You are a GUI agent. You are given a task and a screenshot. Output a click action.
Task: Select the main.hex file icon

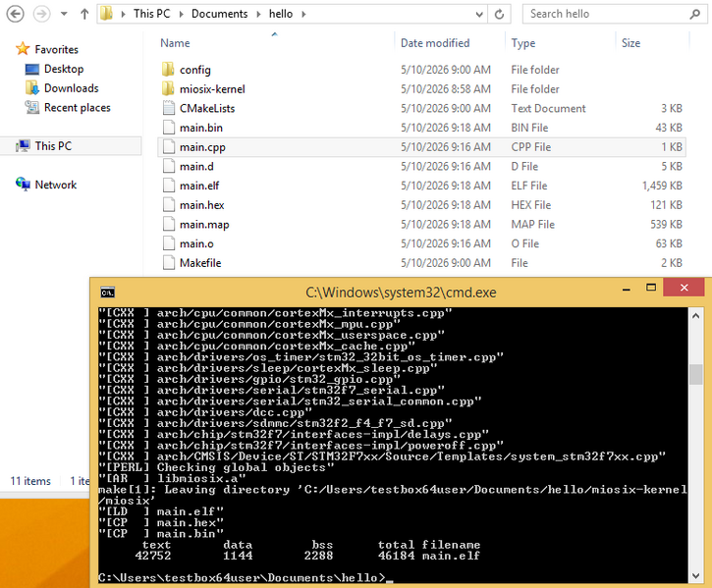point(169,205)
